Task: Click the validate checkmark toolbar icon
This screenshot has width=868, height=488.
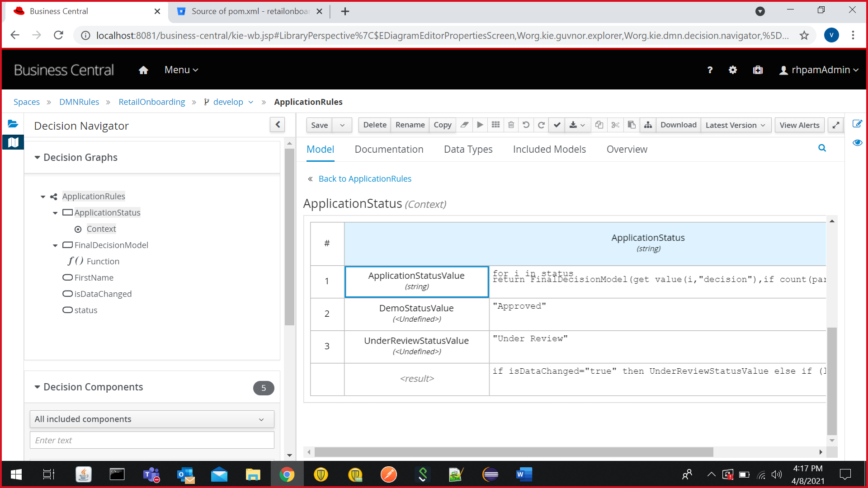Action: (x=557, y=125)
